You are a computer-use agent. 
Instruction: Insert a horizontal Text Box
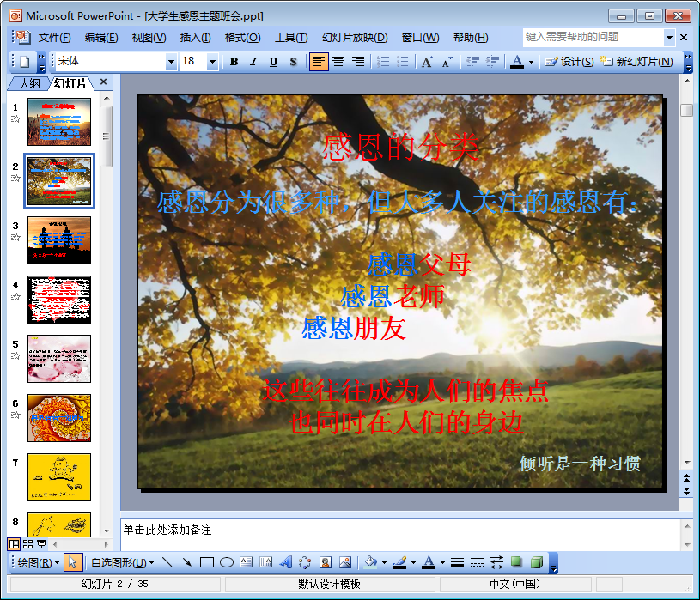[246, 562]
